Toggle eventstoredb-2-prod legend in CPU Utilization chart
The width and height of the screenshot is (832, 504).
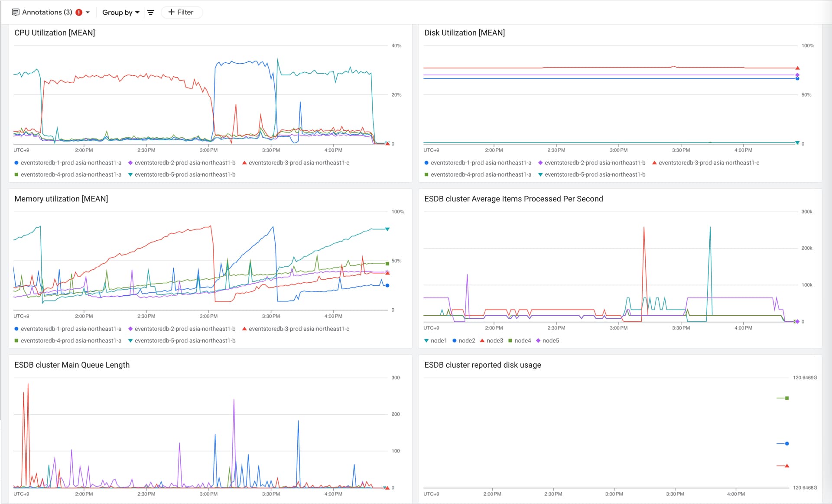(182, 163)
